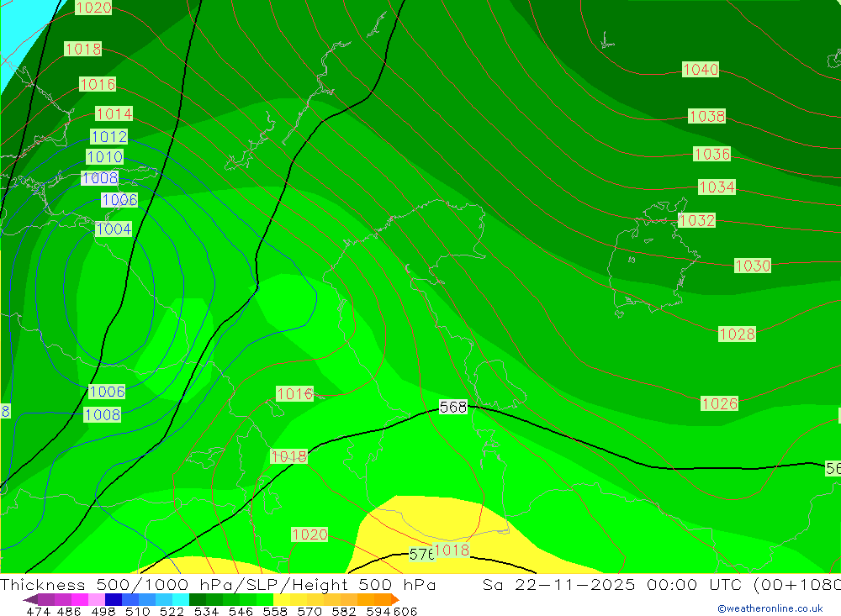Click the 1028 isobar label
The image size is (841, 616).
pos(737,334)
